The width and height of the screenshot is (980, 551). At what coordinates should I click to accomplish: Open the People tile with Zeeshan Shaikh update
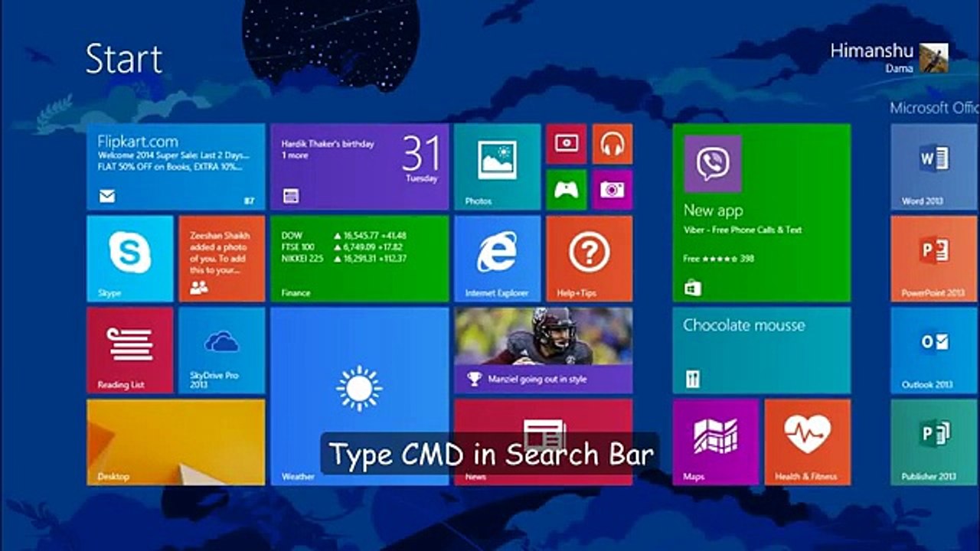click(222, 259)
